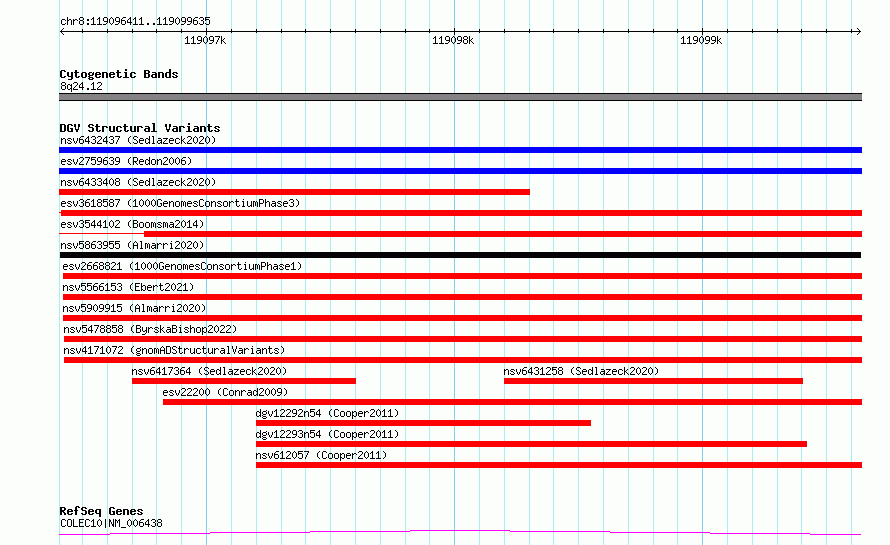The width and height of the screenshot is (890, 545).
Task: Click the blue bar for esv2759639
Action: pos(460,171)
